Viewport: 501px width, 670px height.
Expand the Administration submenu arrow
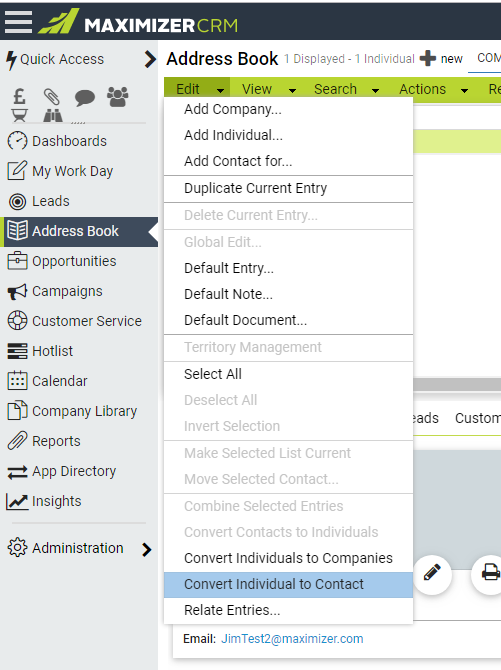pos(147,549)
